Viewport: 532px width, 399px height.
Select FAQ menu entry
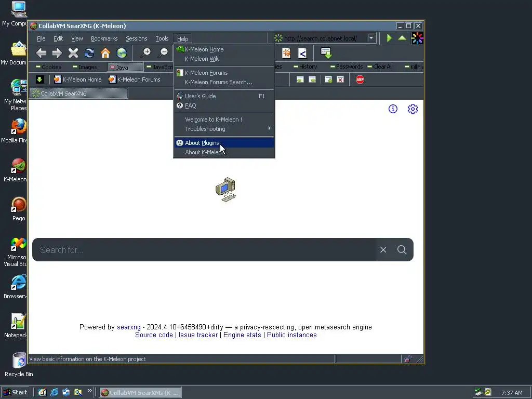click(224, 105)
